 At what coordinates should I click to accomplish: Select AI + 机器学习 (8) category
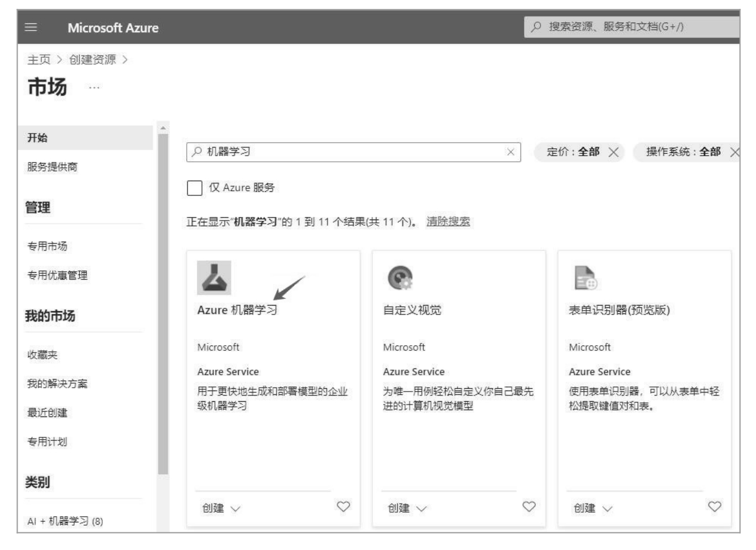[65, 521]
